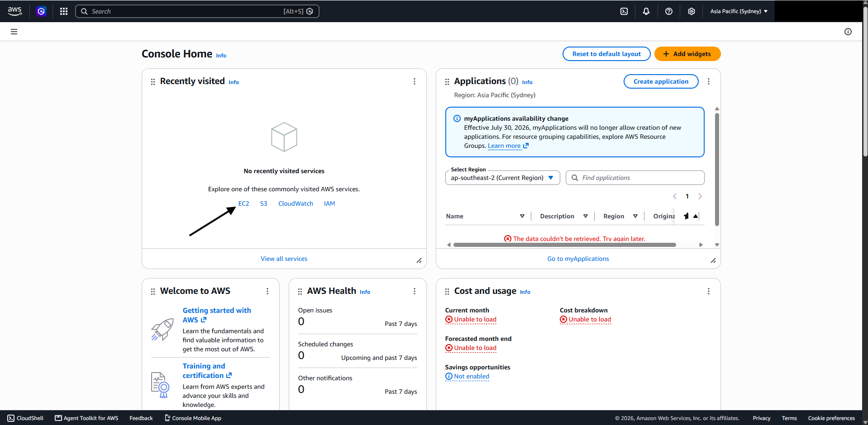Open AWS Health widget options menu
This screenshot has width=868, height=425.
pyautogui.click(x=415, y=291)
